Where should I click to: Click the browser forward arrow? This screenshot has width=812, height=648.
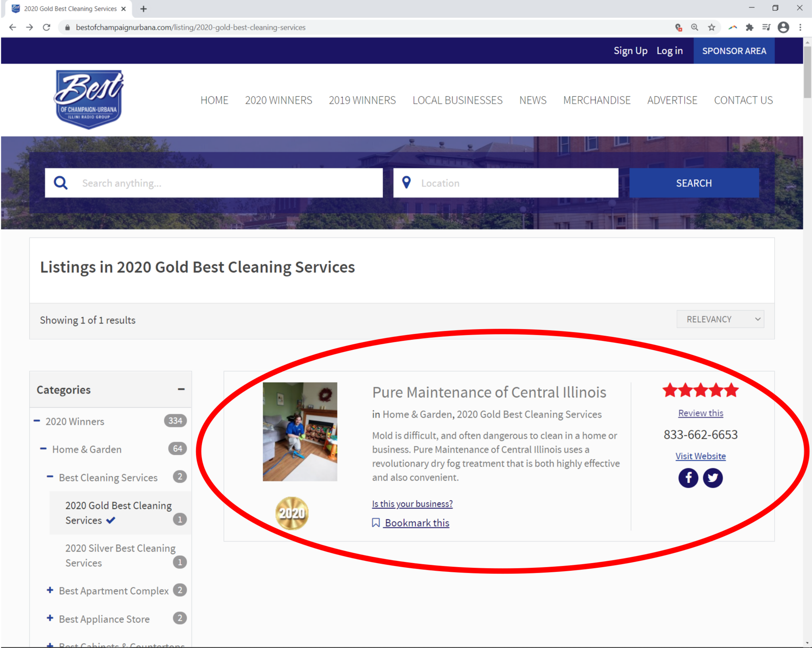pyautogui.click(x=30, y=27)
